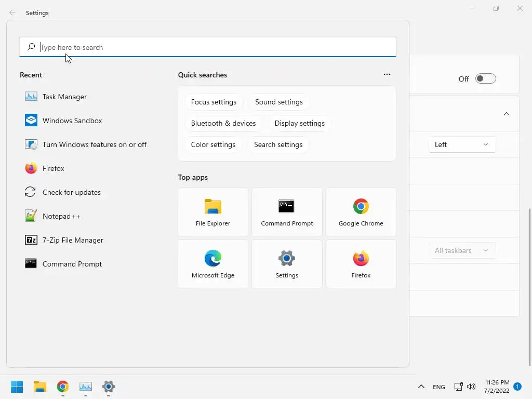Click the Windows Start button on taskbar
532x399 pixels.
click(17, 387)
